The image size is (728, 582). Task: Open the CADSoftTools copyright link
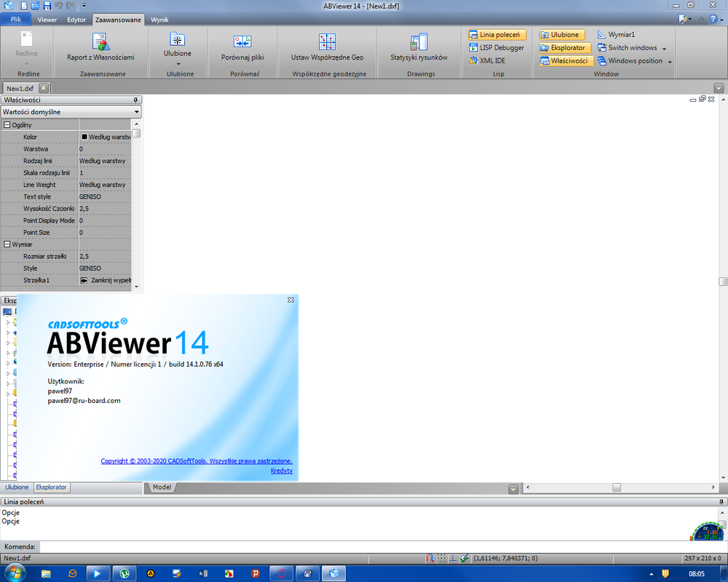[x=197, y=461]
